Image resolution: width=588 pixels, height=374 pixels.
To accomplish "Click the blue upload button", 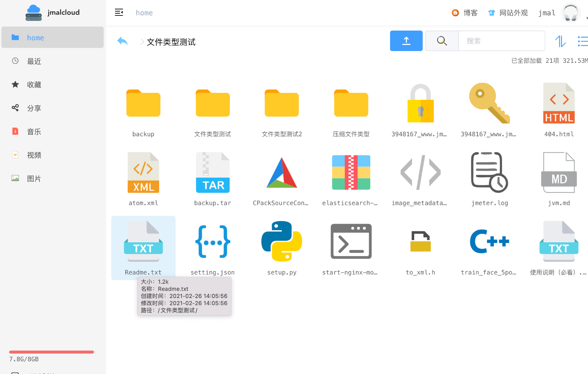I will [406, 41].
